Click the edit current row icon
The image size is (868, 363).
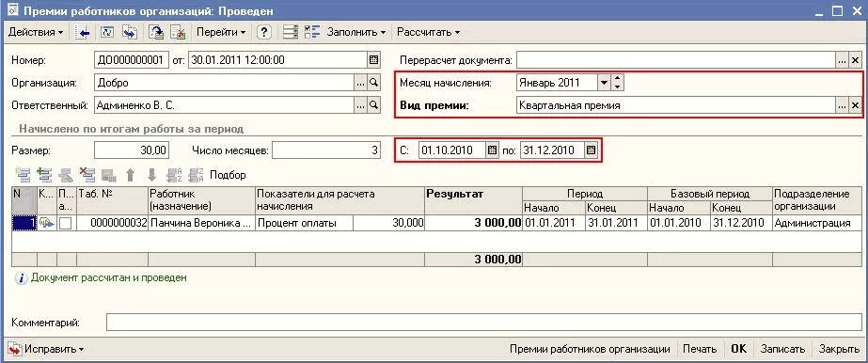pyautogui.click(x=66, y=176)
